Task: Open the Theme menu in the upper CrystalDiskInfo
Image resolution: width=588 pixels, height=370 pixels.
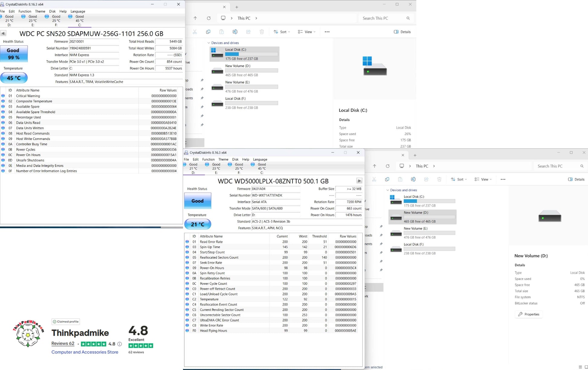Action: click(x=40, y=11)
